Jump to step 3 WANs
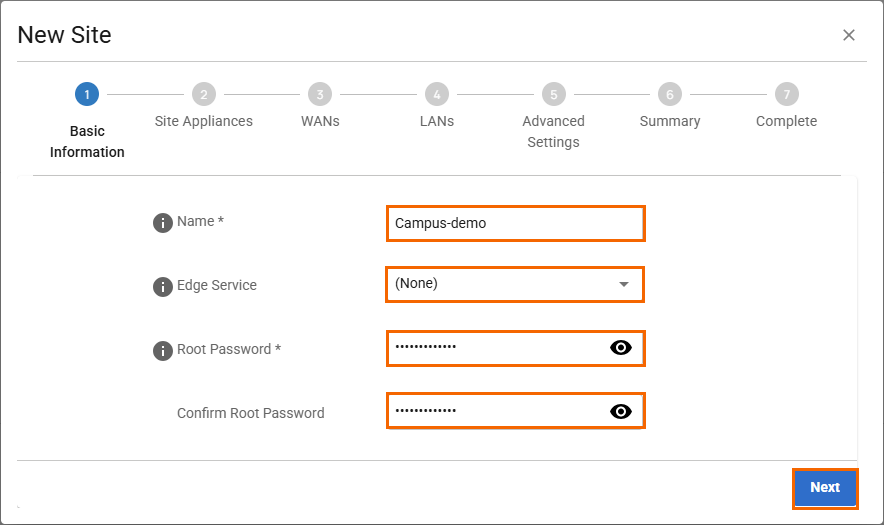The width and height of the screenshot is (884, 525). click(x=320, y=95)
